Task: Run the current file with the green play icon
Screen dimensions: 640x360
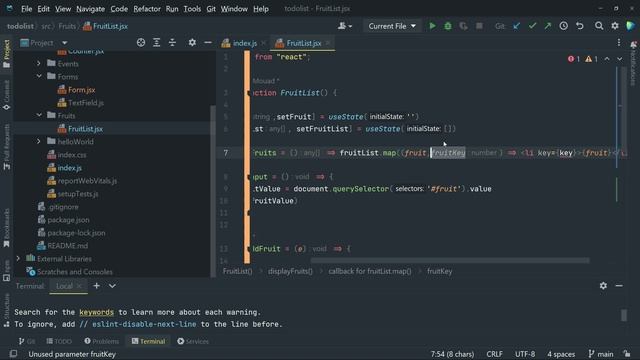Action: (432, 26)
